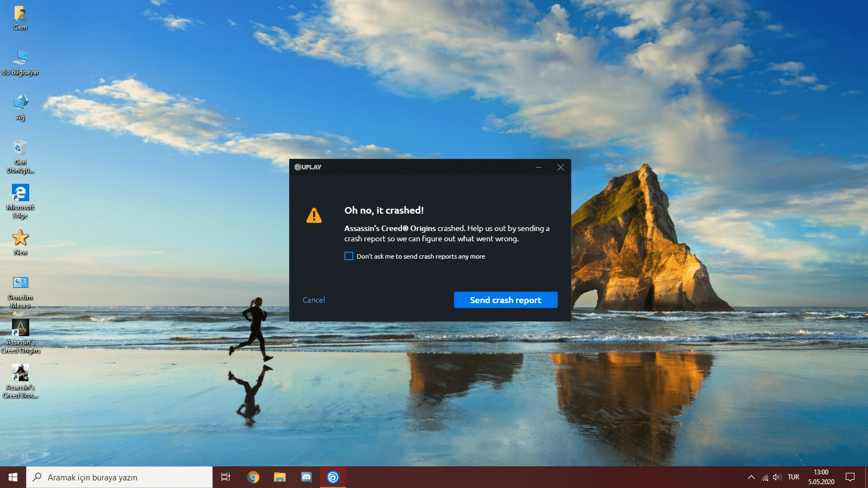
Task: Open the volume tray icon
Action: [x=777, y=477]
